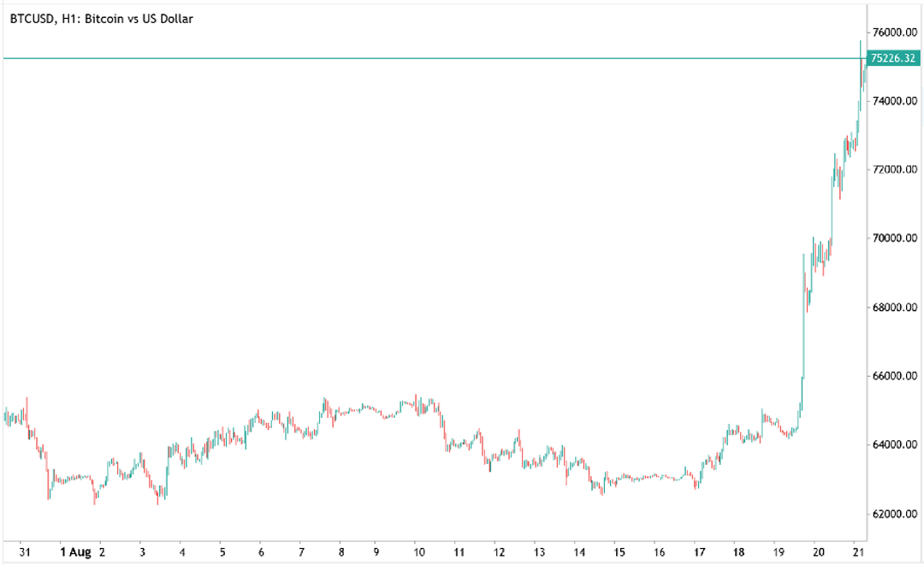Select the 62000.00 price axis label
This screenshot has width=924, height=566.
(x=895, y=514)
